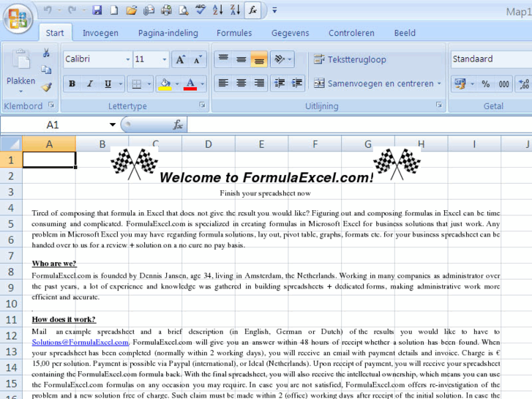Decrease font size with the small A icon
Viewport: 532px width, 399px height.
click(x=198, y=59)
